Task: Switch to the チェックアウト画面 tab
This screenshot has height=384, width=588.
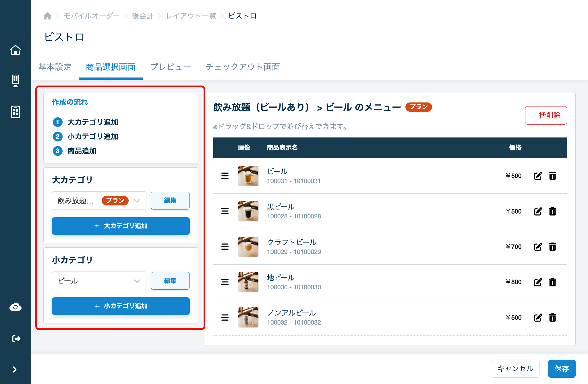Action: click(243, 67)
